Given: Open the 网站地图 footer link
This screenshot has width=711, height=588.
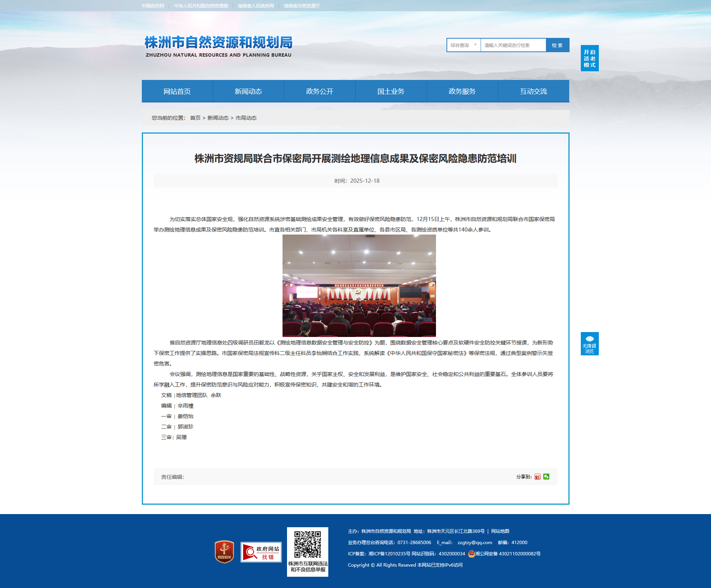Looking at the screenshot, I should click(x=500, y=531).
